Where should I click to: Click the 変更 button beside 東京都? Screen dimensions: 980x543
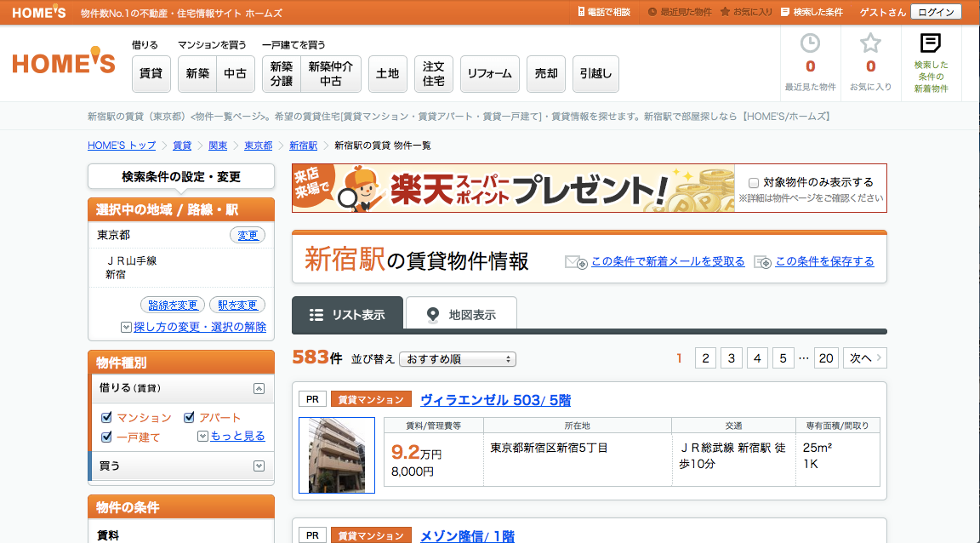click(248, 235)
